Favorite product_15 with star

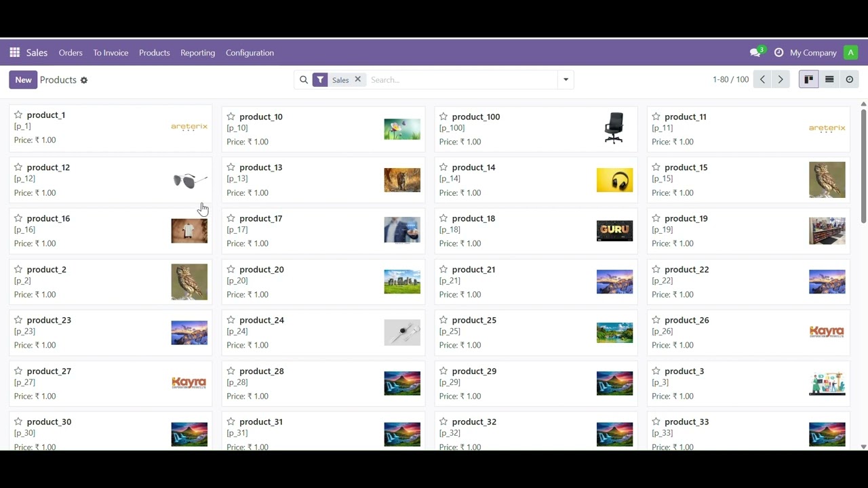click(x=656, y=167)
